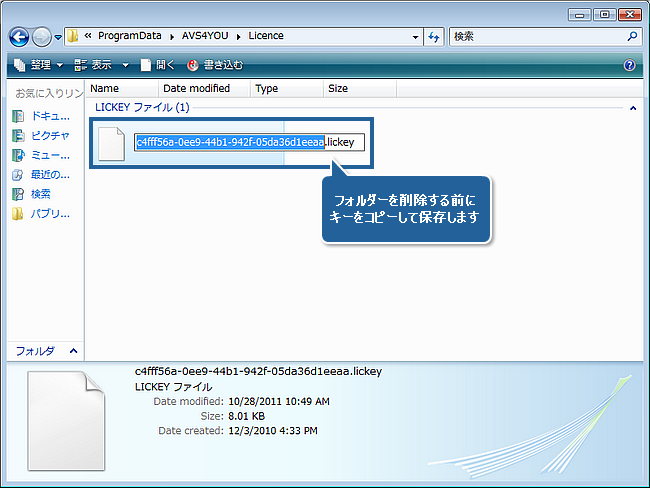Click file name in details pane
650x488 pixels.
[x=258, y=371]
